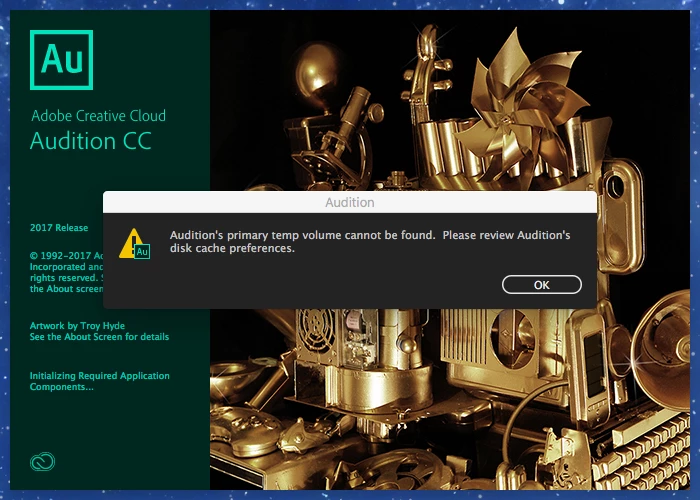Click the Creative Cloud icon at bottom left

[42, 462]
